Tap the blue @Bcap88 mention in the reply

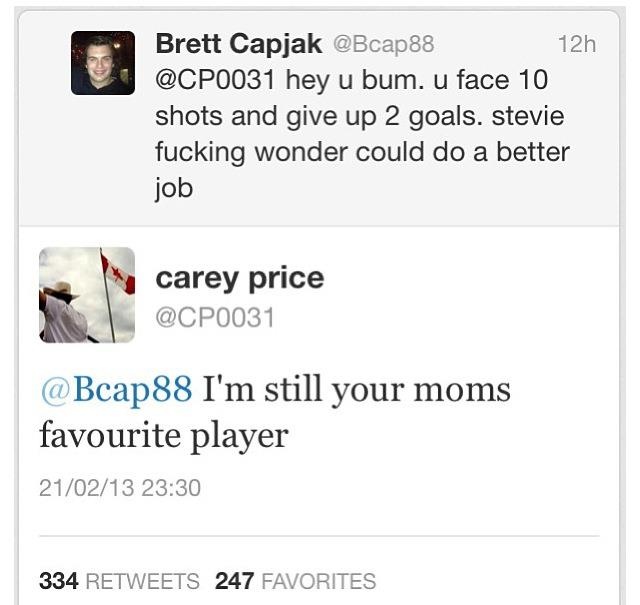[x=116, y=388]
